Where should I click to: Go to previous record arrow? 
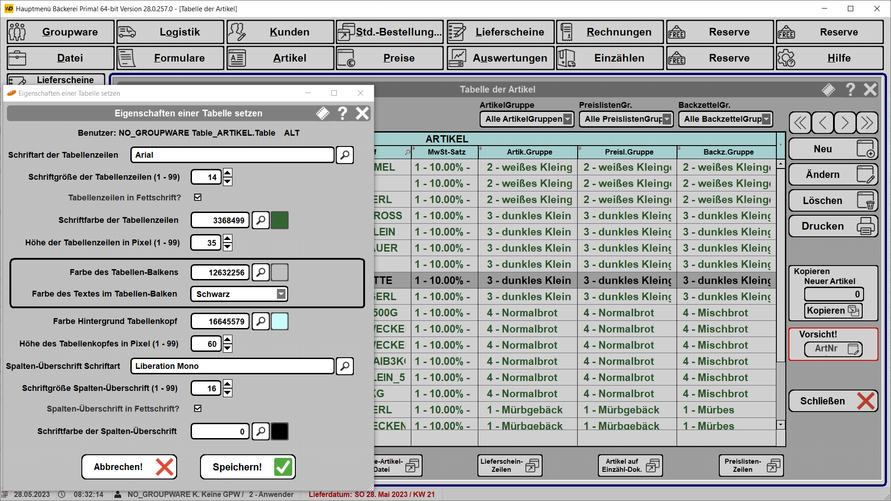click(822, 123)
